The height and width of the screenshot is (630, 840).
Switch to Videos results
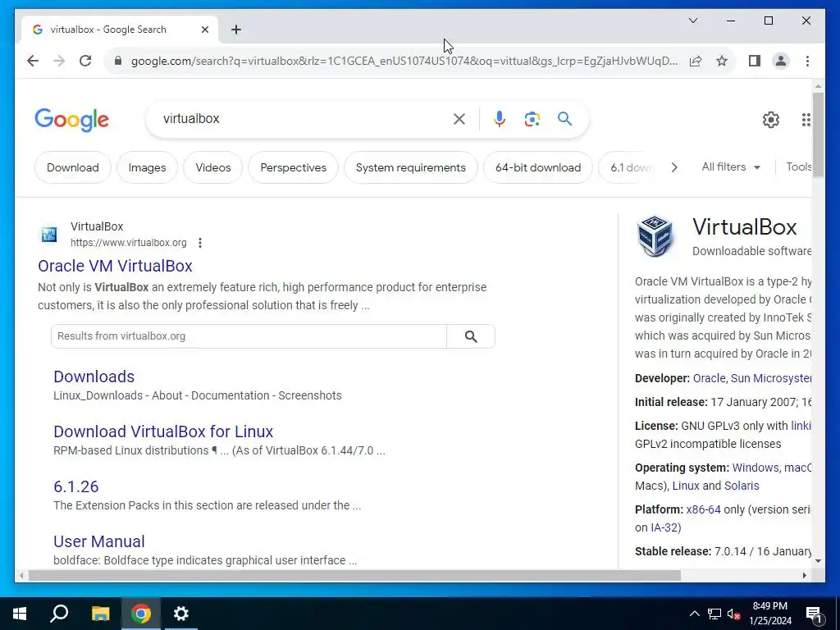tap(213, 167)
